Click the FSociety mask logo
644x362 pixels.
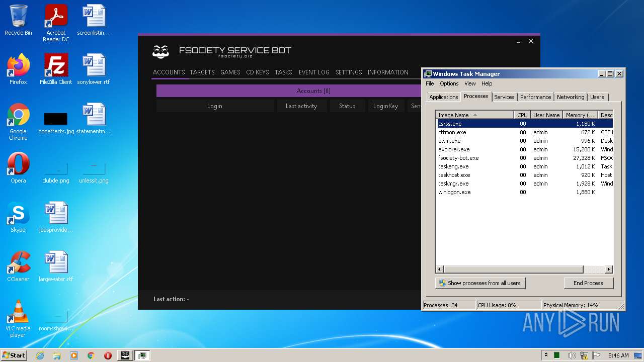(x=160, y=51)
